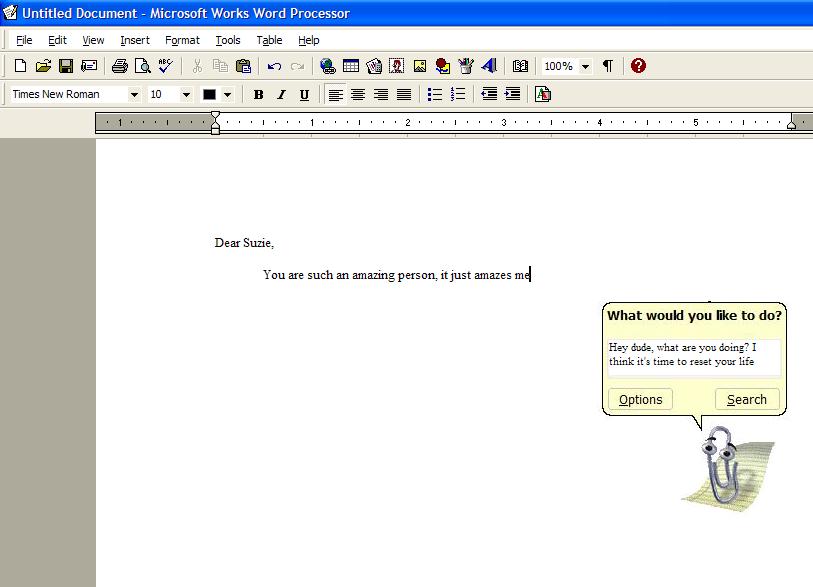Image resolution: width=813 pixels, height=587 pixels.
Task: Toggle bold formatting
Action: point(258,94)
